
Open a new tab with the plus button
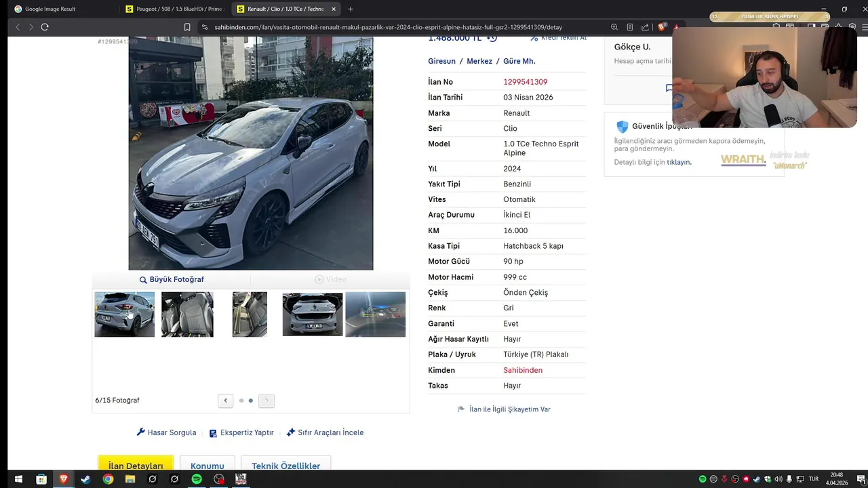click(x=351, y=9)
